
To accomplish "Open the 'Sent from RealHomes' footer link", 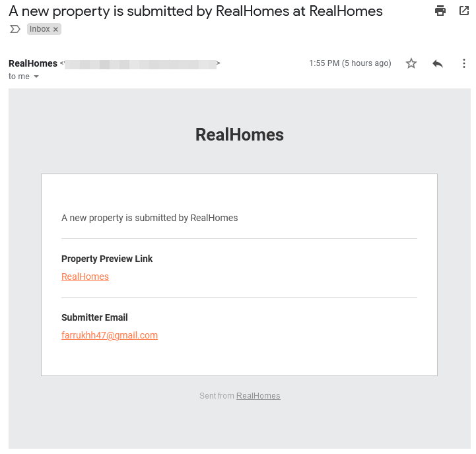I will pos(258,396).
